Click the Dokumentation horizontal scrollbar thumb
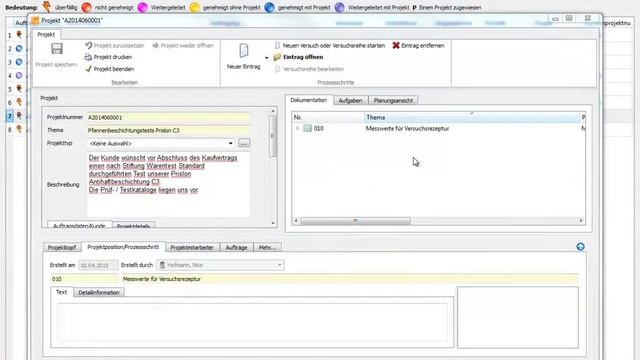 point(356,221)
